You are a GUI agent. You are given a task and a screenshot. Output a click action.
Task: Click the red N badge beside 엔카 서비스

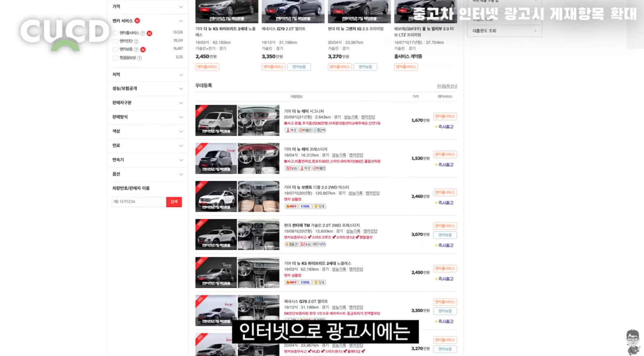pyautogui.click(x=137, y=21)
